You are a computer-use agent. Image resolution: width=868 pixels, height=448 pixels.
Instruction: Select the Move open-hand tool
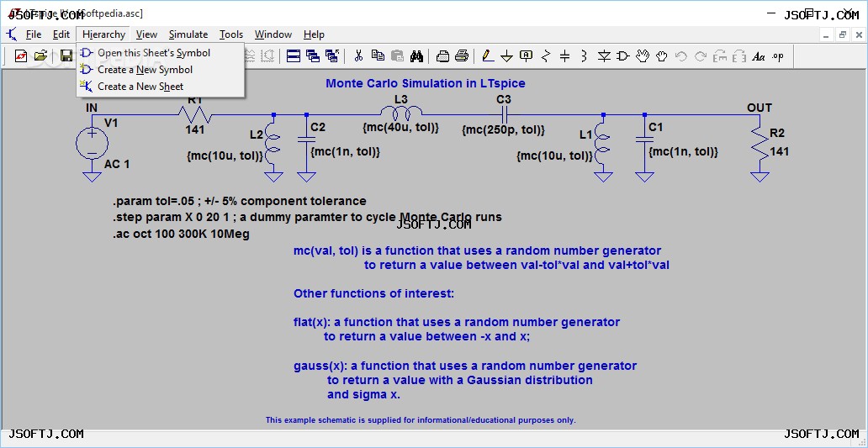642,55
